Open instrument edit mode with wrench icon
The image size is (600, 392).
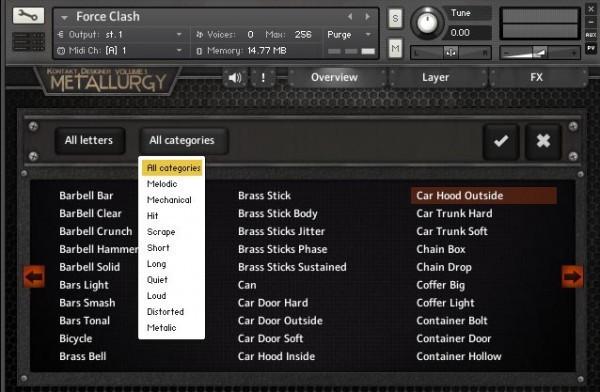tap(28, 16)
